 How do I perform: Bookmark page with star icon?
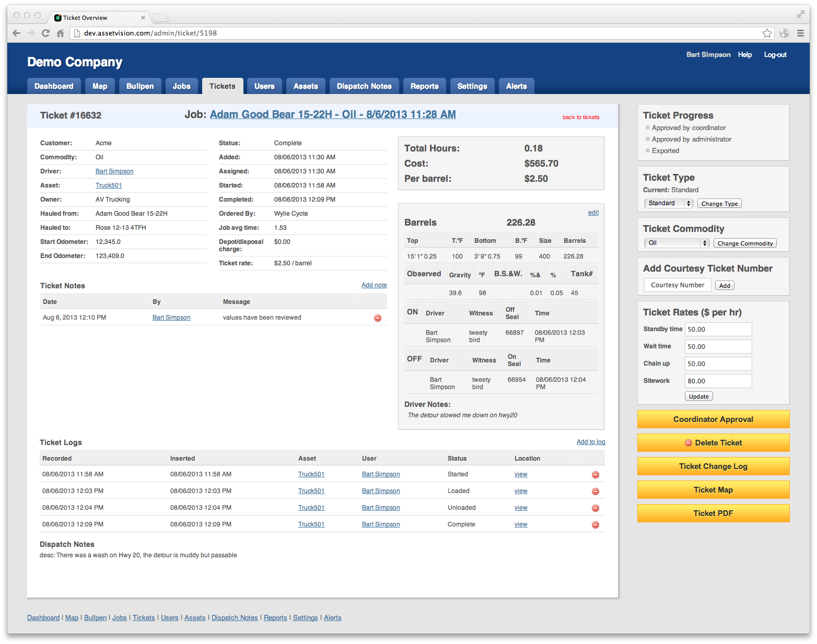pyautogui.click(x=767, y=33)
